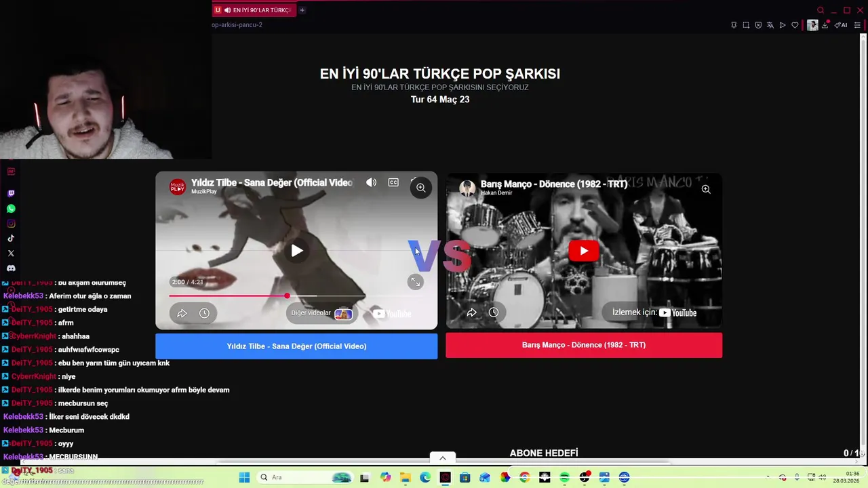Open Google Chrome from the taskbar

click(524, 477)
